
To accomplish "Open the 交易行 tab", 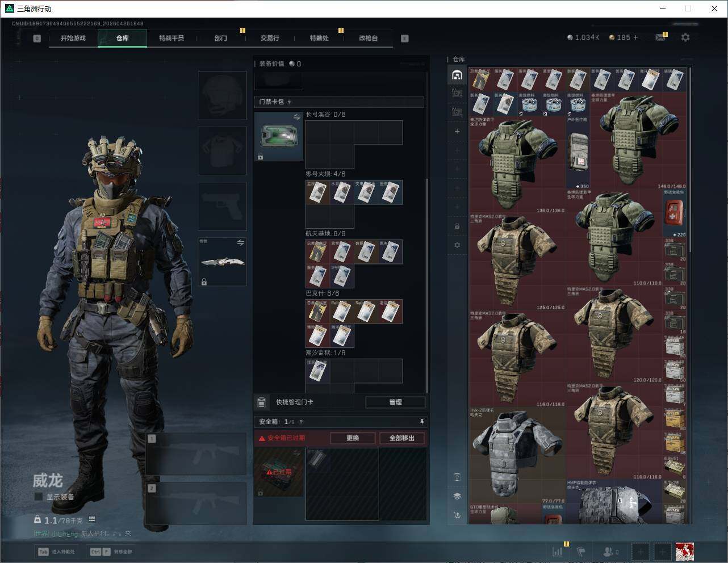I will 270,38.
